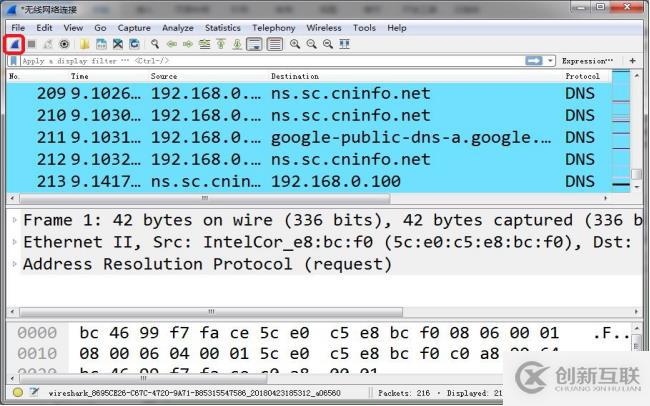Viewport: 650px width, 406px height.
Task: Go to a specified packet
Action: 204,44
